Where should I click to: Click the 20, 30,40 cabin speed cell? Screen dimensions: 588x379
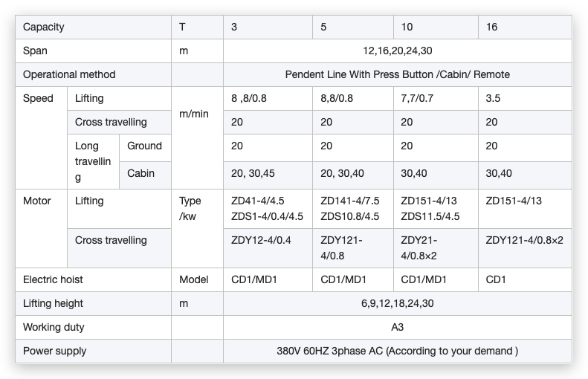pyautogui.click(x=353, y=175)
